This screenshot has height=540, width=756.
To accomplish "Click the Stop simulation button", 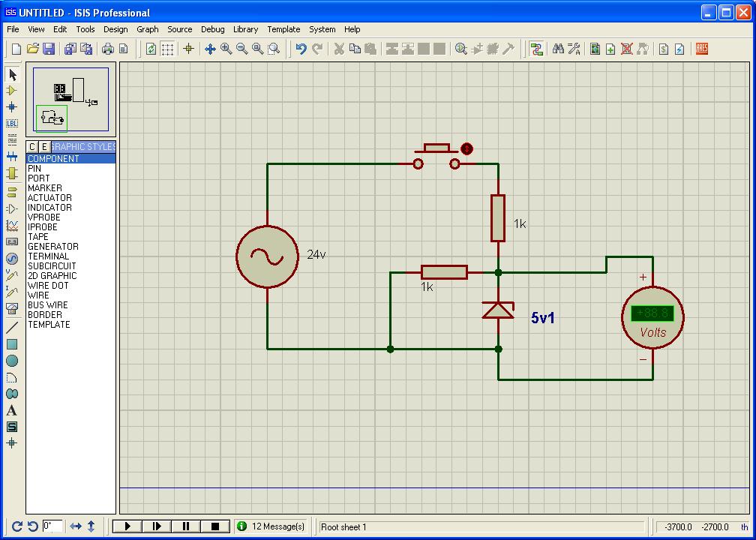I will pyautogui.click(x=215, y=526).
